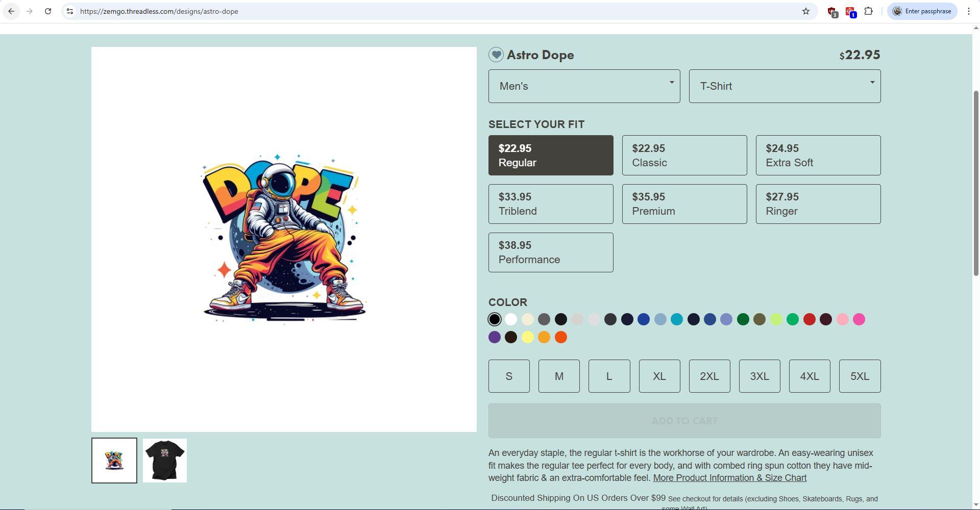The width and height of the screenshot is (980, 510).
Task: Pick the purple color swatch
Action: coord(494,337)
